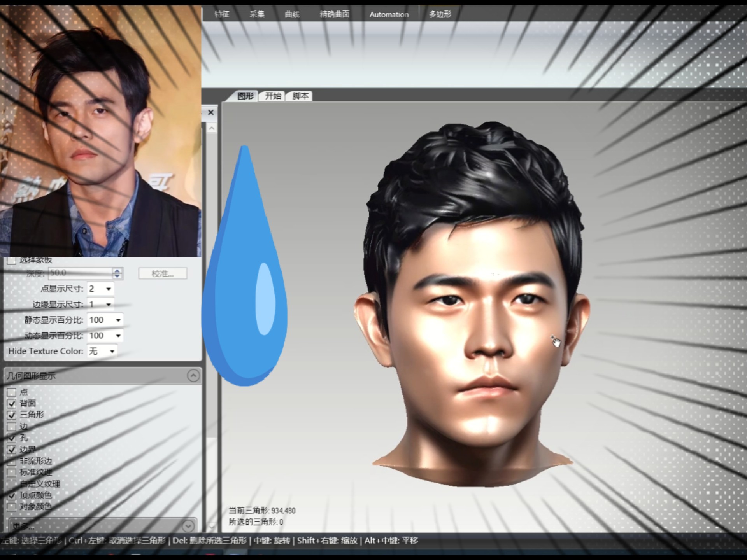Uncheck the 三角形 checkbox
The width and height of the screenshot is (747, 560).
(12, 415)
